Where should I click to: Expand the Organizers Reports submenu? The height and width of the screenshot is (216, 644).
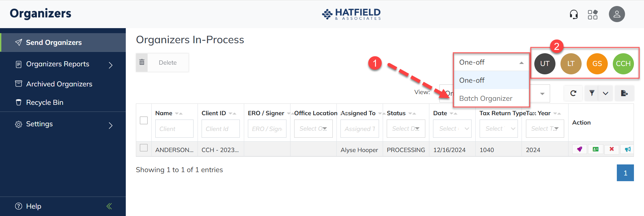(111, 65)
